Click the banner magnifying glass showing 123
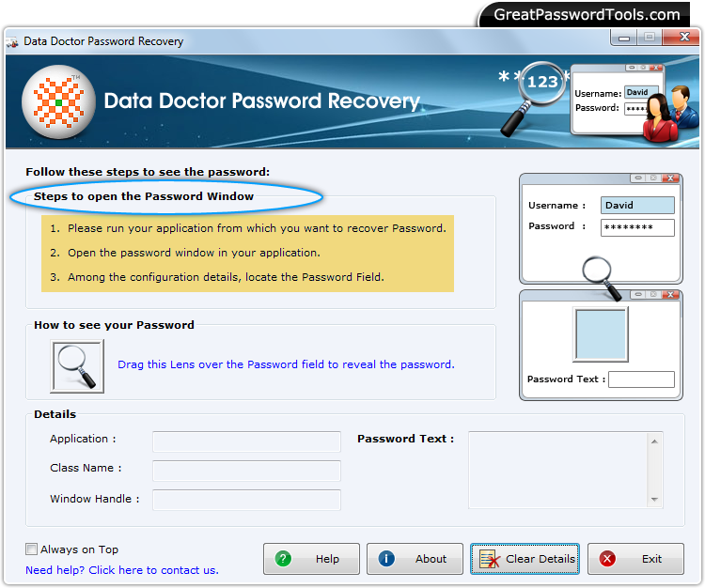Screen dimensions: 705x588 click(x=535, y=92)
